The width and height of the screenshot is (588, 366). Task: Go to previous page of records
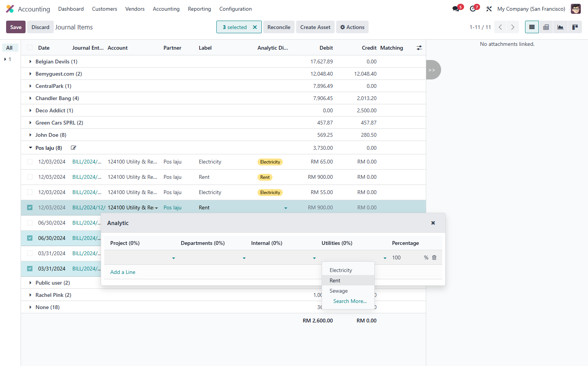pos(500,27)
